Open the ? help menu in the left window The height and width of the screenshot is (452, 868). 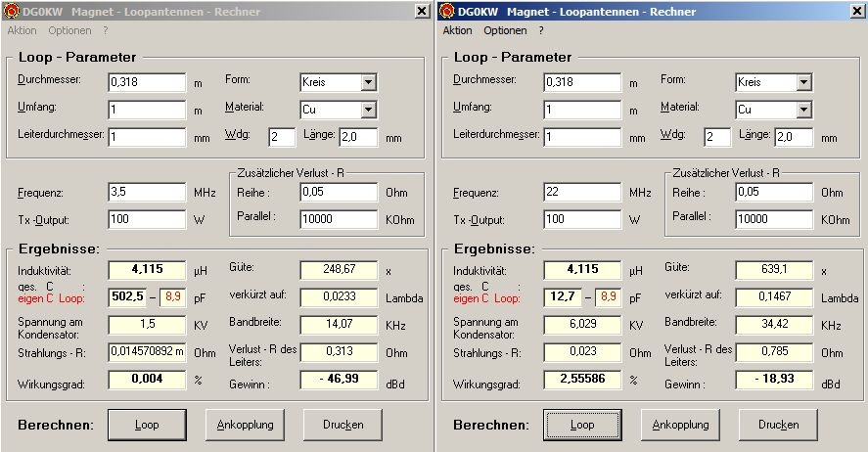(x=77, y=30)
